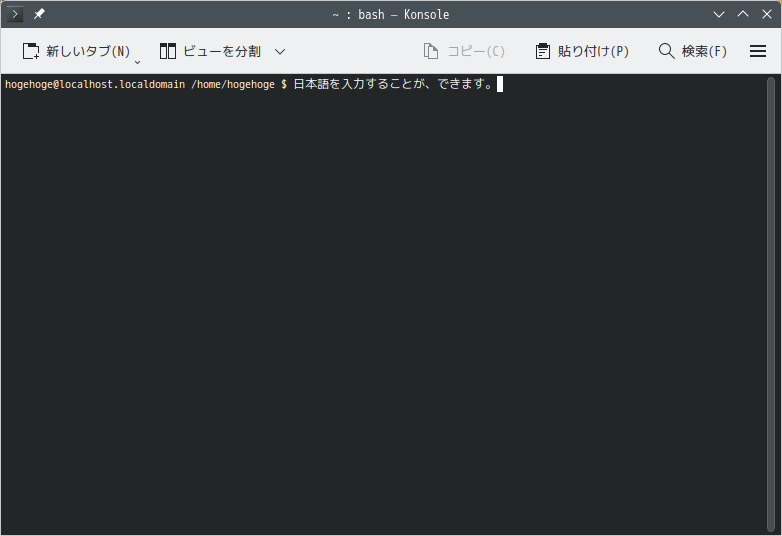Image resolution: width=782 pixels, height=536 pixels.
Task: Click the terminal cursor block
Action: pos(500,84)
